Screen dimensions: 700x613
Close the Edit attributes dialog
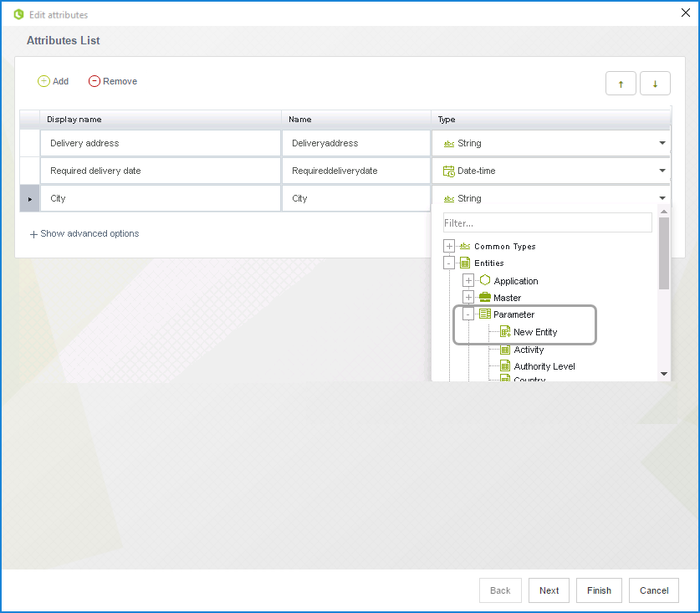(x=685, y=13)
